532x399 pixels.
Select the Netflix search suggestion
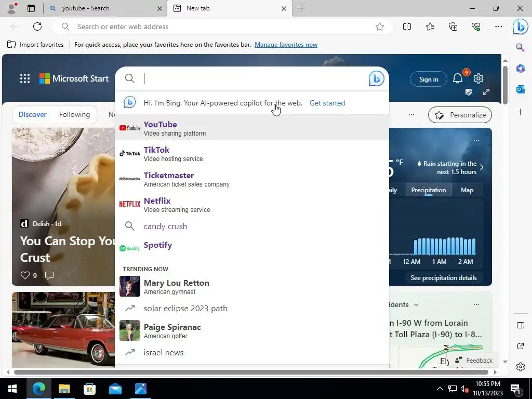pos(252,204)
